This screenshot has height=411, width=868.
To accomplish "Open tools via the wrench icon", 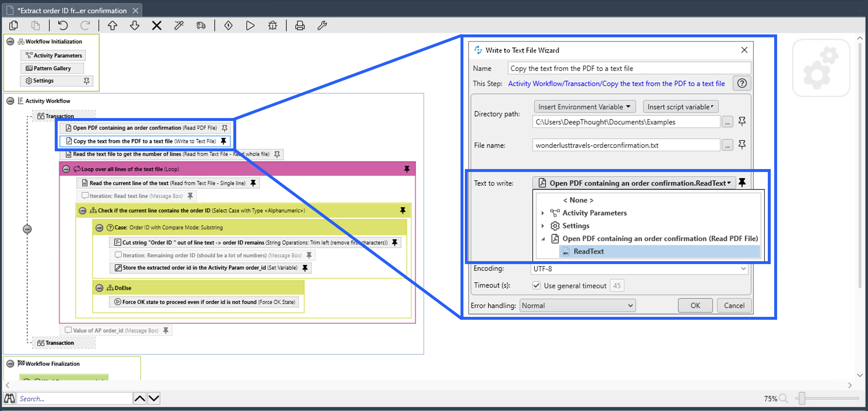I will (322, 25).
